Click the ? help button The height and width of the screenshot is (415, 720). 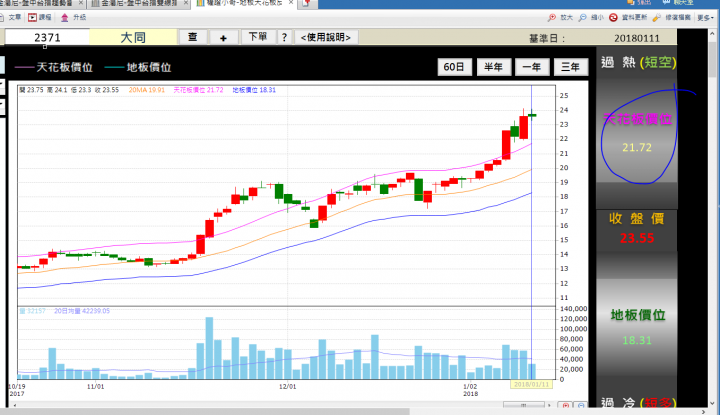pyautogui.click(x=285, y=37)
